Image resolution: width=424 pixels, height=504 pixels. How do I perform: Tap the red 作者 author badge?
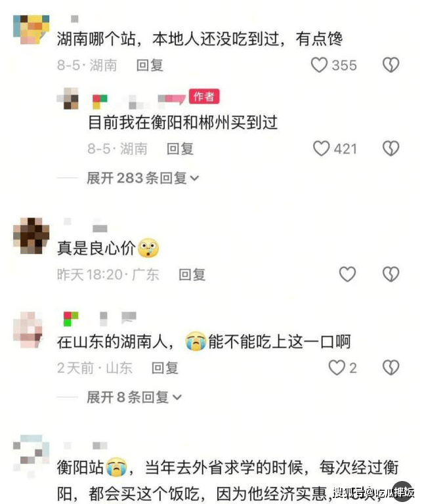204,96
